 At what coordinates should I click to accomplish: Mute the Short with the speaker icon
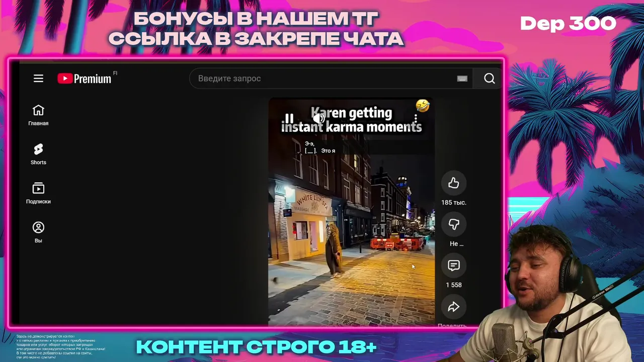pos(318,119)
